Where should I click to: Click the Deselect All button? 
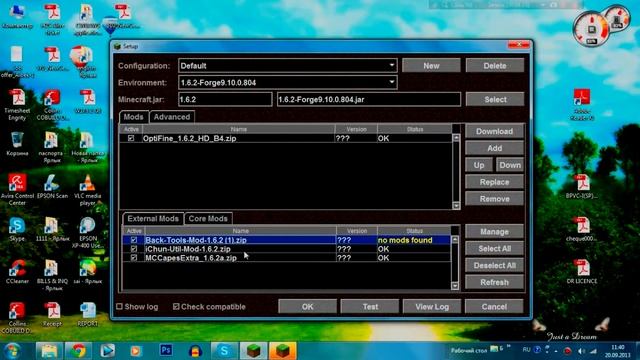tap(494, 266)
